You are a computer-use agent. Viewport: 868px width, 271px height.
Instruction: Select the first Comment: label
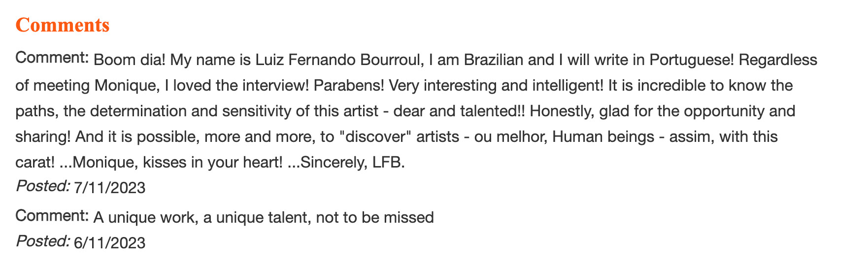52,57
